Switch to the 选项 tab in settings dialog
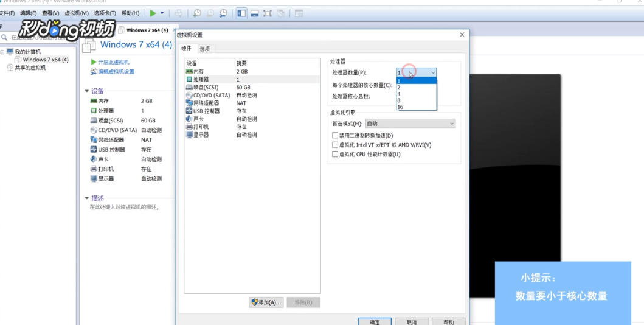 coord(204,49)
